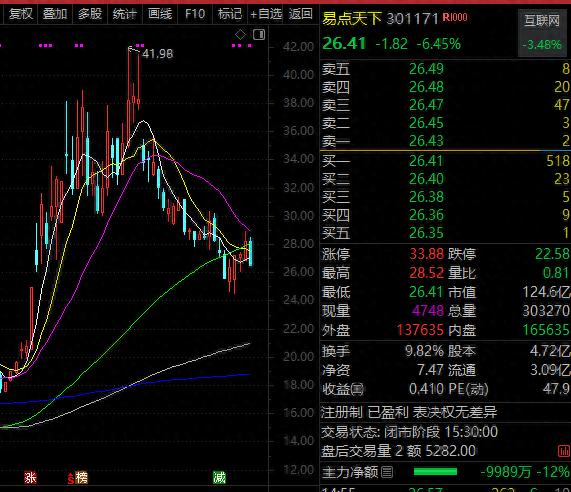571x492 pixels.
Task: Click the red chart icon beside 盘后交易量
Action: coord(564,451)
